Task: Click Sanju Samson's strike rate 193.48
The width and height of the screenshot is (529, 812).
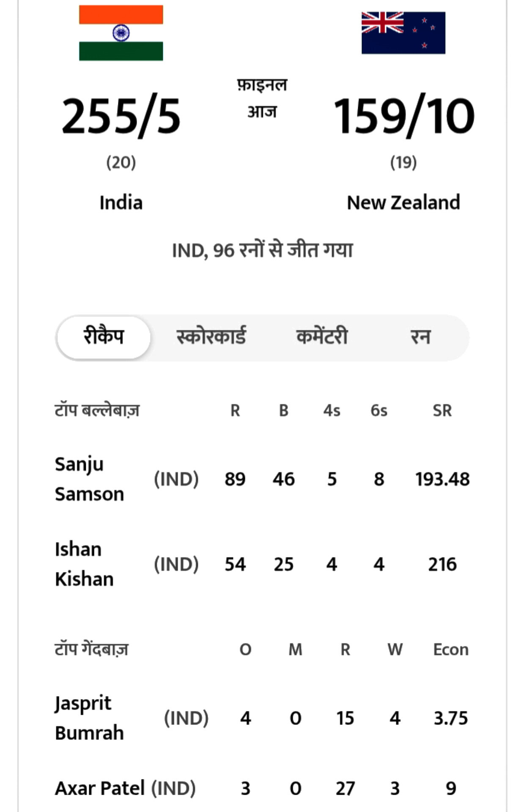Action: point(442,479)
